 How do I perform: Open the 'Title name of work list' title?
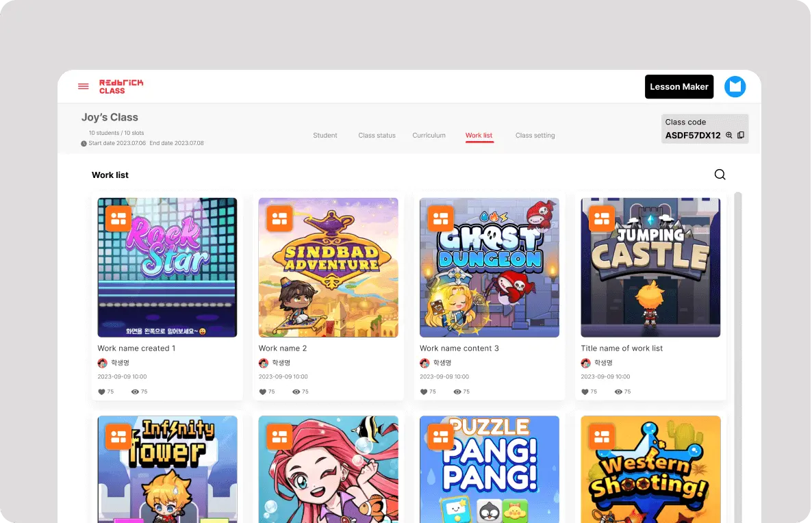coord(622,348)
